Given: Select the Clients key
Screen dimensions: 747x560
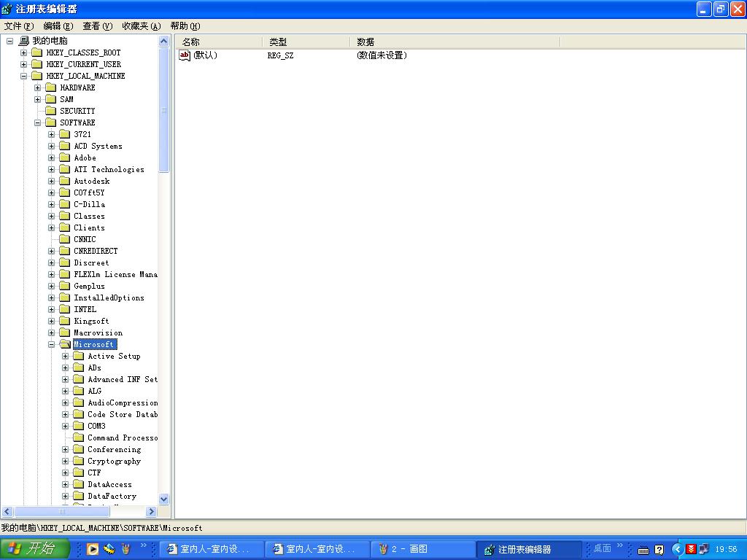Looking at the screenshot, I should [x=89, y=227].
